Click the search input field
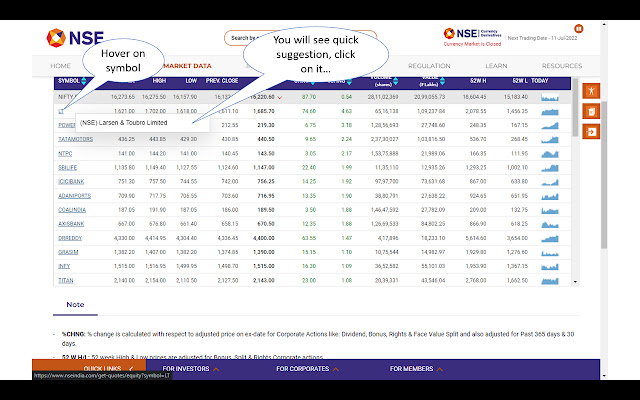 click(x=300, y=38)
